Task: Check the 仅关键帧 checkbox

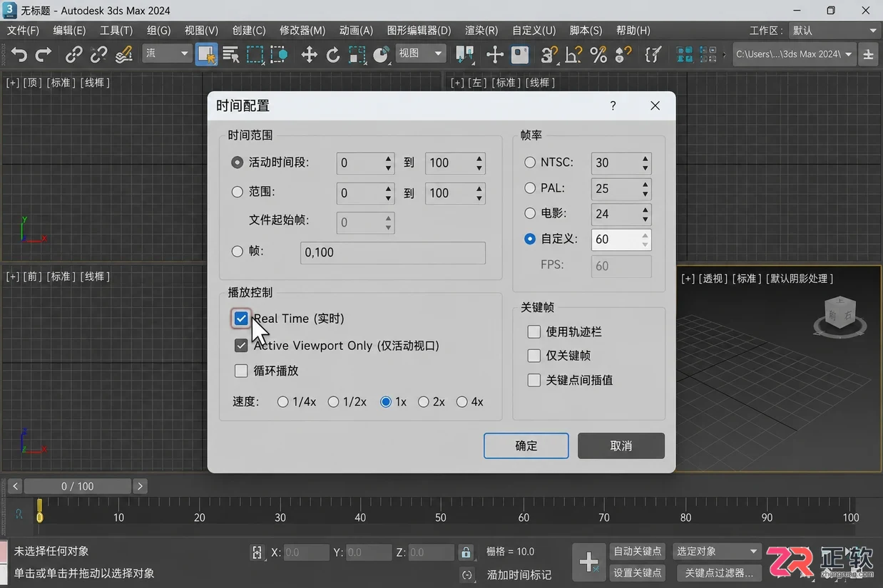Action: point(534,356)
